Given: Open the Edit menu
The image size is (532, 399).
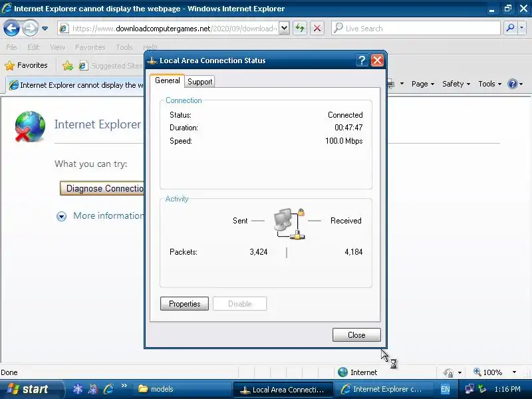Looking at the screenshot, I should coord(33,47).
